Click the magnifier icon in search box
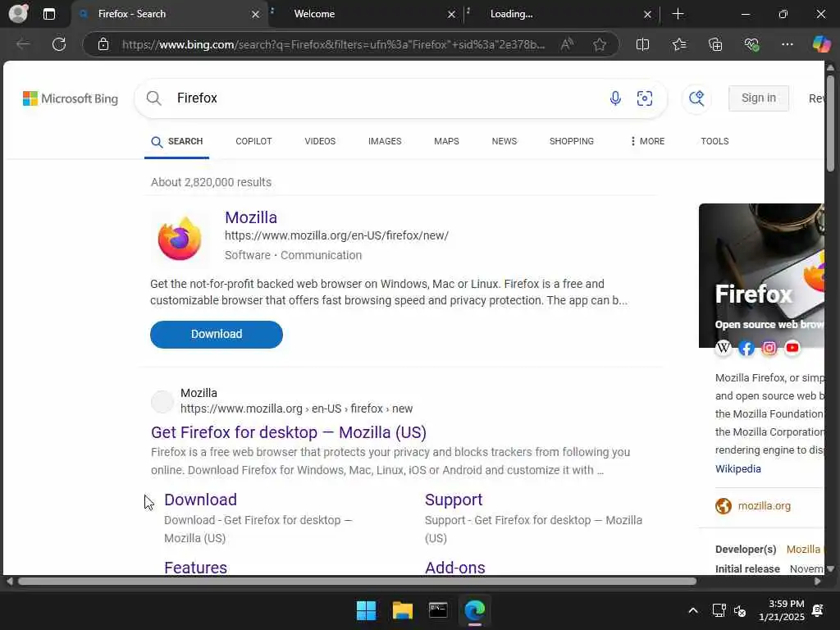The width and height of the screenshot is (840, 630). 153,98
